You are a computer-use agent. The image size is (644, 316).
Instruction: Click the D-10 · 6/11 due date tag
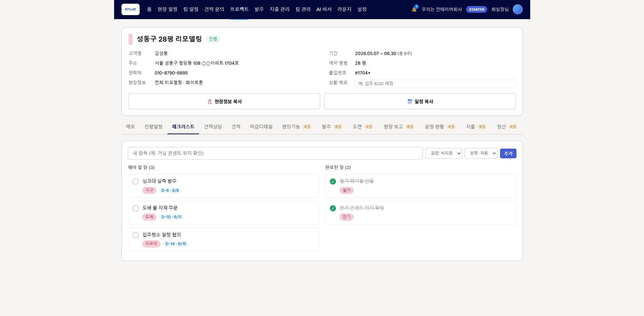click(171, 217)
